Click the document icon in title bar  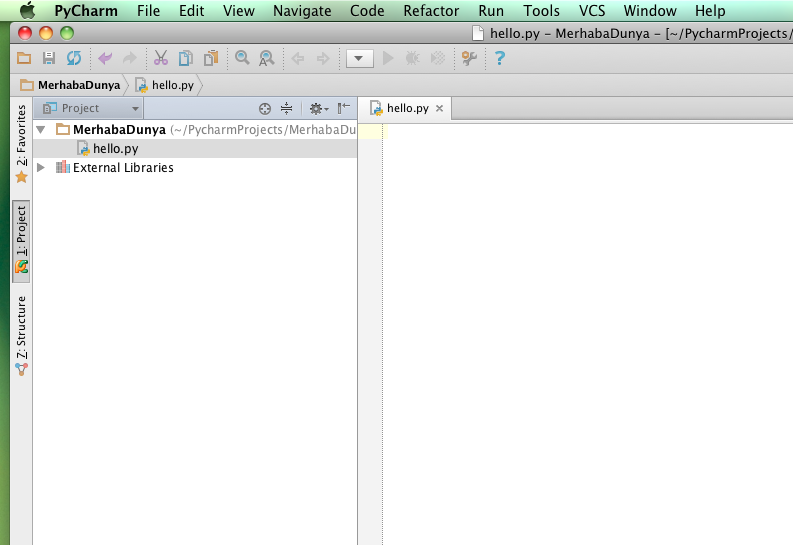pos(478,33)
